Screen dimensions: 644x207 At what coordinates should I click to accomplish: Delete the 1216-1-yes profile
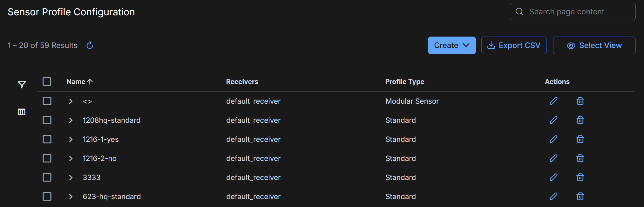click(x=580, y=139)
